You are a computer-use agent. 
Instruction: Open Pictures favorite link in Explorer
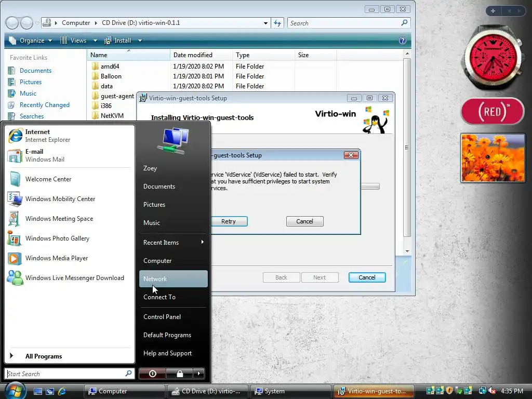[31, 82]
